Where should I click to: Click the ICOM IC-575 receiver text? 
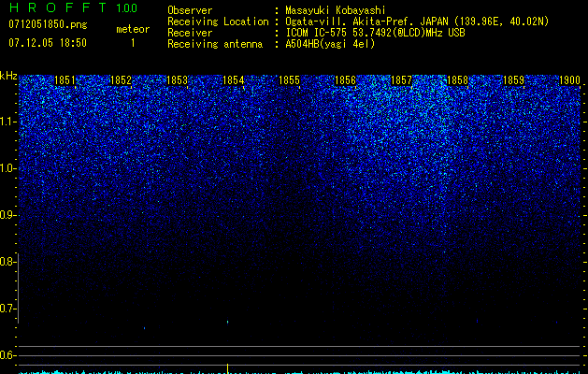pyautogui.click(x=375, y=33)
